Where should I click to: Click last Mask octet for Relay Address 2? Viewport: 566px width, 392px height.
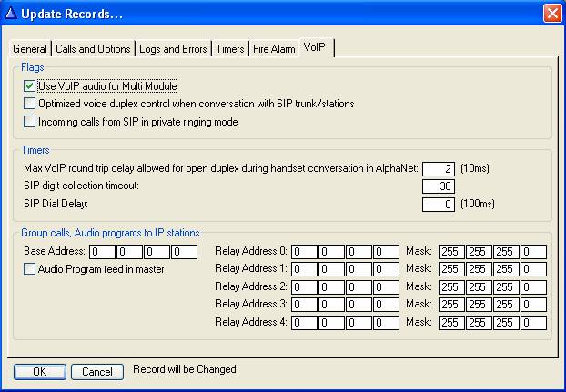pyautogui.click(x=533, y=287)
